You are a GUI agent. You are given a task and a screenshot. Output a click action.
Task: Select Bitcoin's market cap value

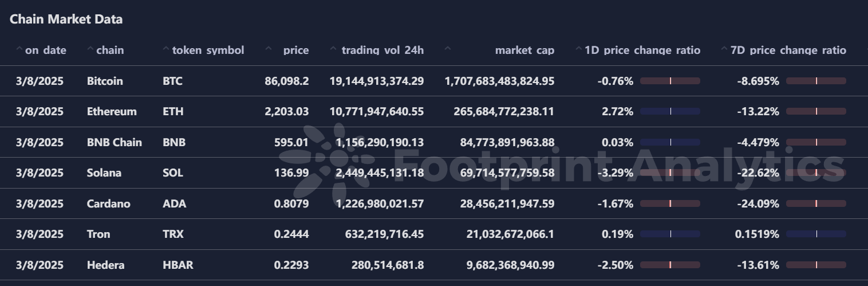[x=499, y=81]
